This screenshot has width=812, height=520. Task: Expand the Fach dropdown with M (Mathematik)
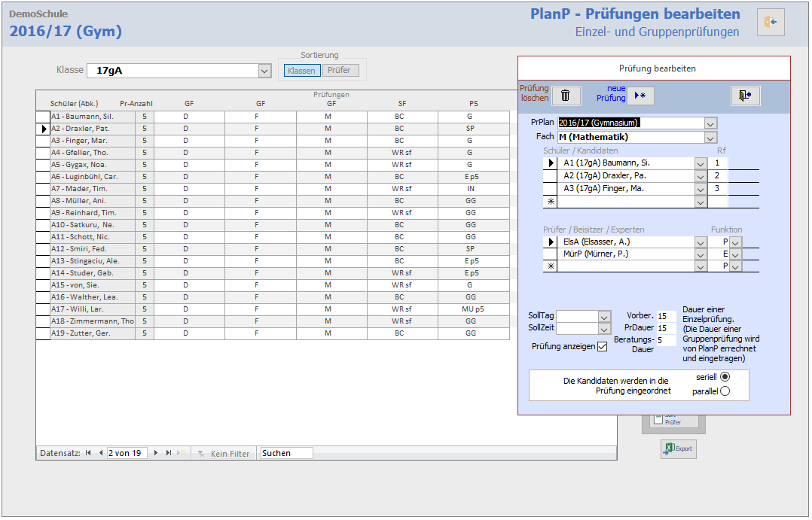tap(710, 137)
